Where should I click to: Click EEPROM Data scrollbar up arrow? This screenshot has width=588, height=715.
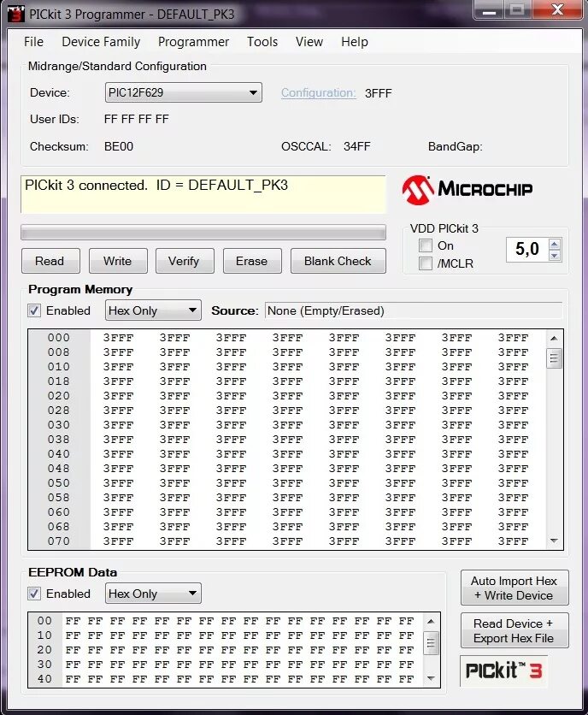point(431,621)
